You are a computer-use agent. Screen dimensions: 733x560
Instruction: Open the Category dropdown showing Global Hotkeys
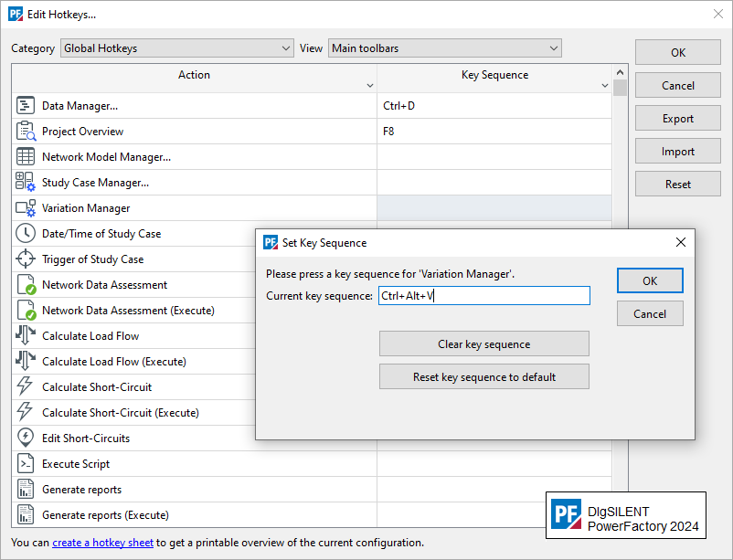[176, 48]
